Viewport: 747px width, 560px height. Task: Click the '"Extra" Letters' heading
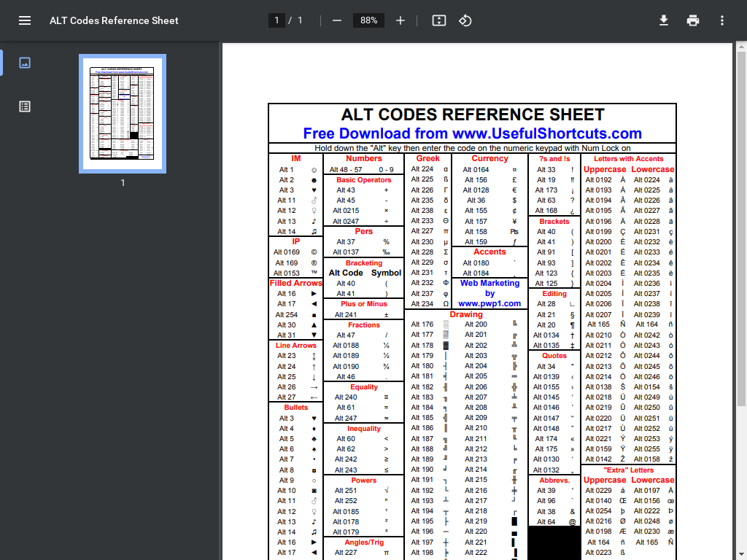(628, 470)
